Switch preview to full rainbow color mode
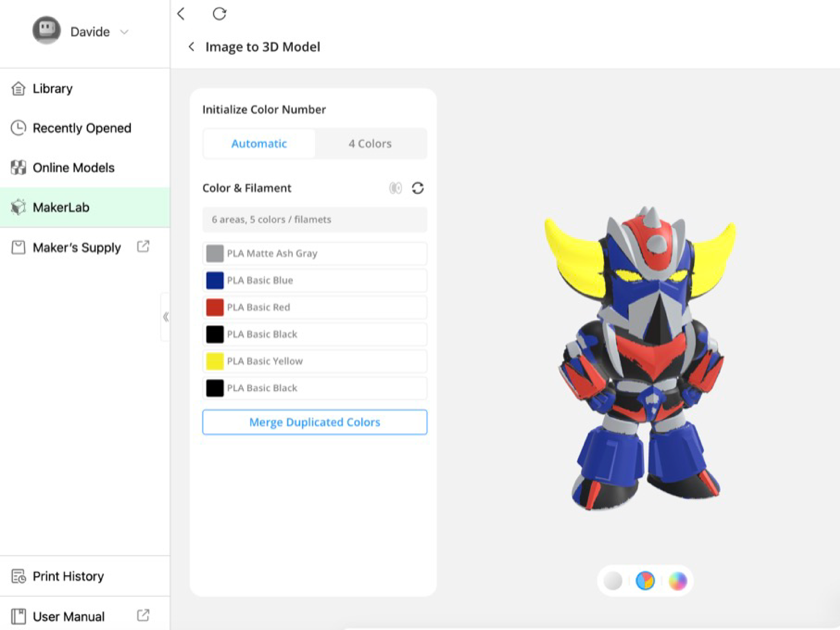Viewport: 840px width, 630px height. [678, 581]
